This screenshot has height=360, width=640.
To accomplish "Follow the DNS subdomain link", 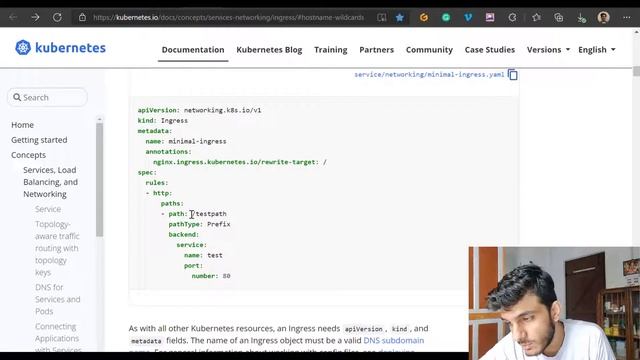I will (x=393, y=340).
